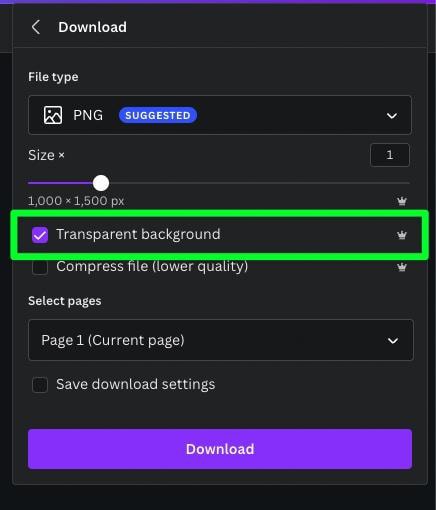
Task: Click the chevron in the Select pages box
Action: [x=393, y=341]
